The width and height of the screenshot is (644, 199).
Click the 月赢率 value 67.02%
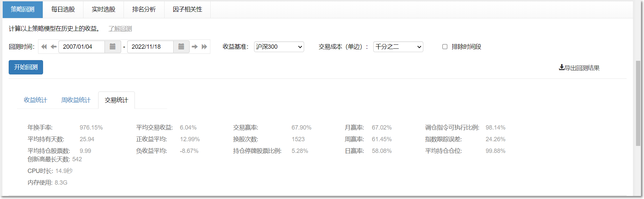coord(382,128)
